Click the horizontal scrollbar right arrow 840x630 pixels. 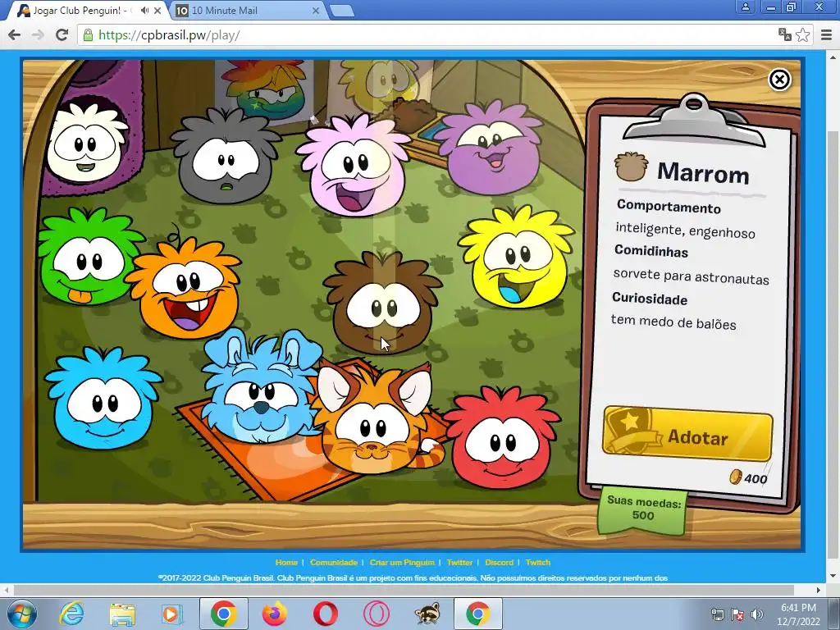[819, 590]
